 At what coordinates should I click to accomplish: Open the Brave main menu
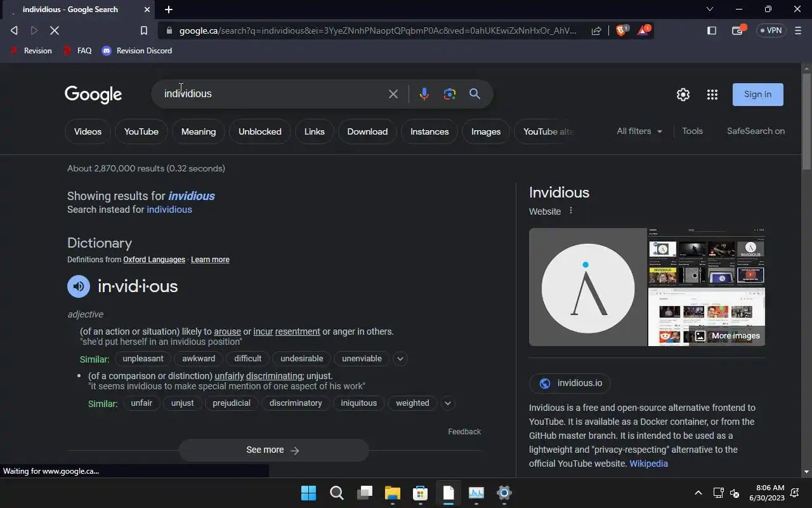click(x=798, y=30)
